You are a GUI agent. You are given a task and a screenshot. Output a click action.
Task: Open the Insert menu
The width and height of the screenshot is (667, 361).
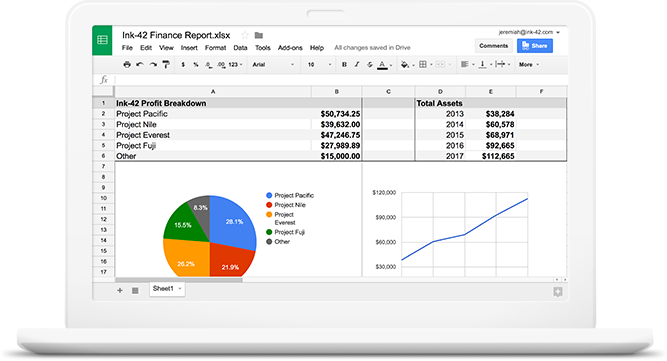[x=189, y=48]
